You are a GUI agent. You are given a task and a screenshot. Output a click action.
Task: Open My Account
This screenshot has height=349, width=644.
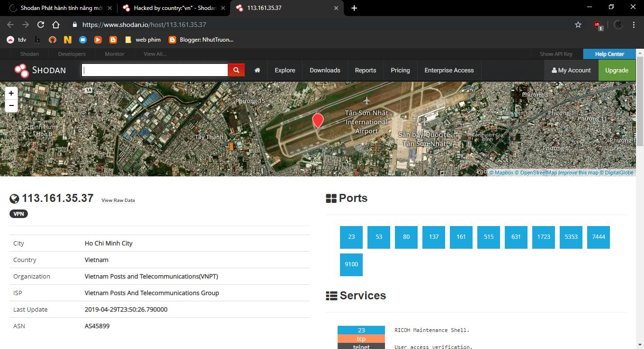(x=571, y=70)
